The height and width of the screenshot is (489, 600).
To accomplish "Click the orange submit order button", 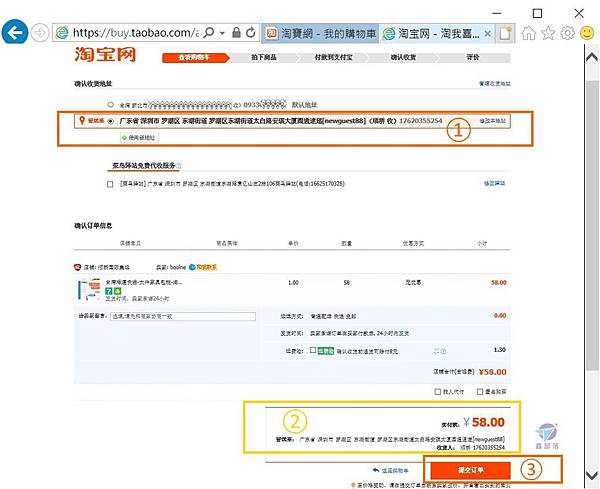I will point(471,471).
